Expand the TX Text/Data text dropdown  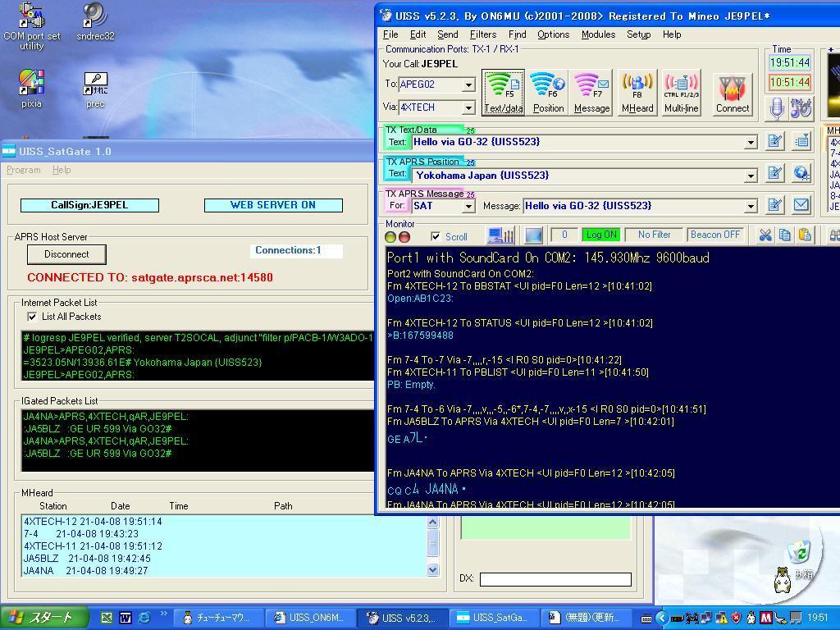[751, 143]
